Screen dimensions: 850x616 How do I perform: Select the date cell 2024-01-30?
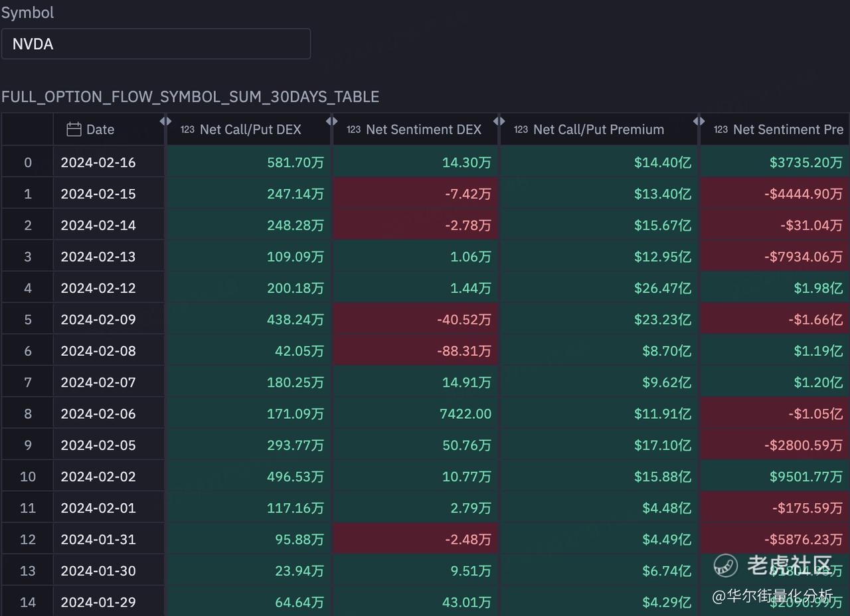point(109,571)
